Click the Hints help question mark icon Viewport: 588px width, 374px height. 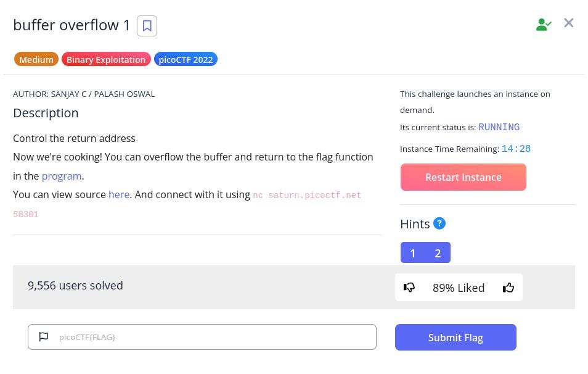pos(439,223)
